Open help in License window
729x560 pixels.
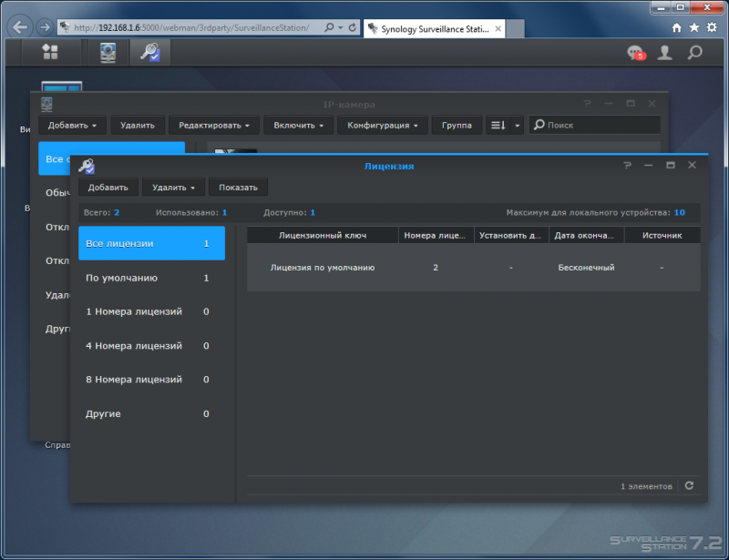coord(627,166)
